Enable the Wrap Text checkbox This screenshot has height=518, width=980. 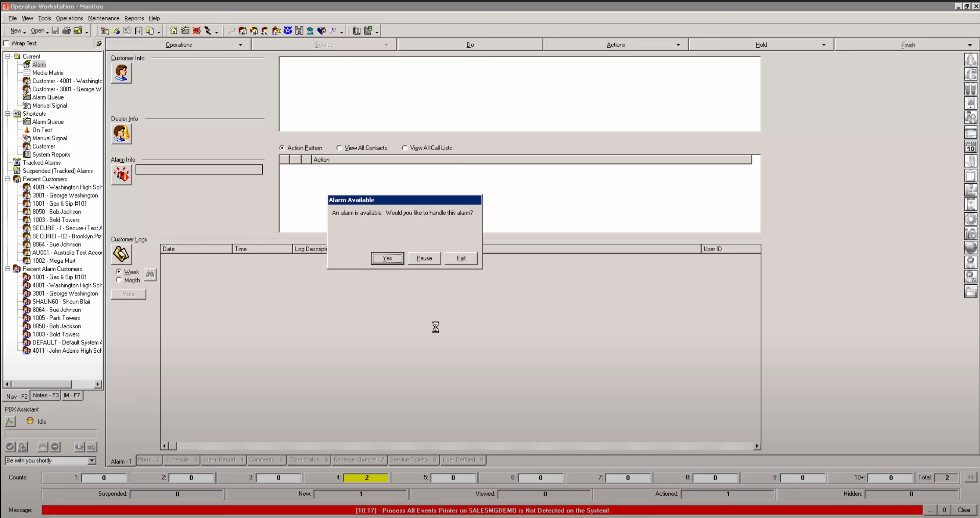[x=6, y=43]
